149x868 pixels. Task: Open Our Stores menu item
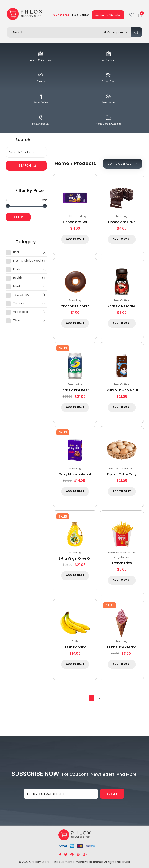61,15
